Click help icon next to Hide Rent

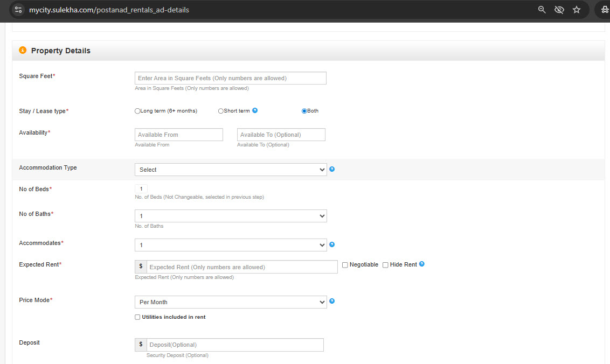[422, 264]
